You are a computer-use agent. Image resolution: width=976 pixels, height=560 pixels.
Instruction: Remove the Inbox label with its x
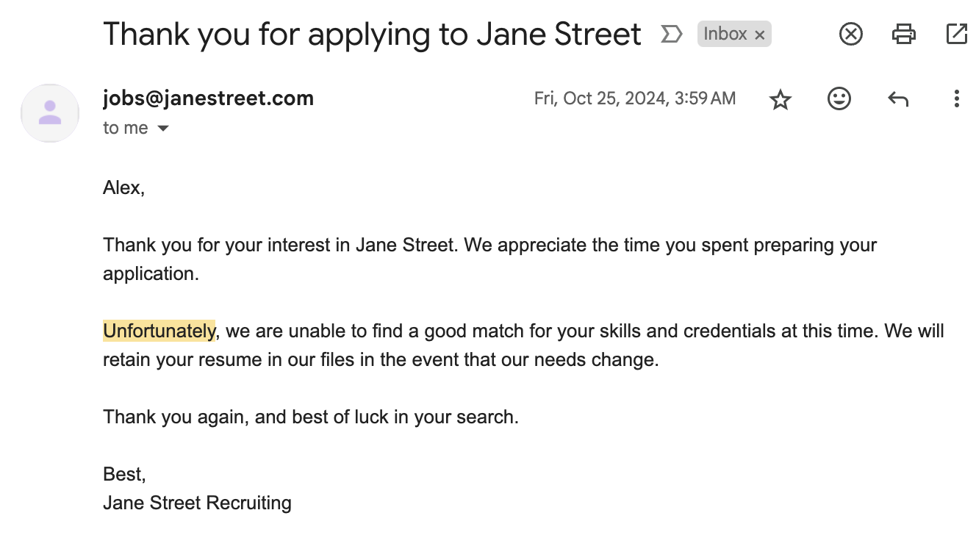click(x=760, y=35)
